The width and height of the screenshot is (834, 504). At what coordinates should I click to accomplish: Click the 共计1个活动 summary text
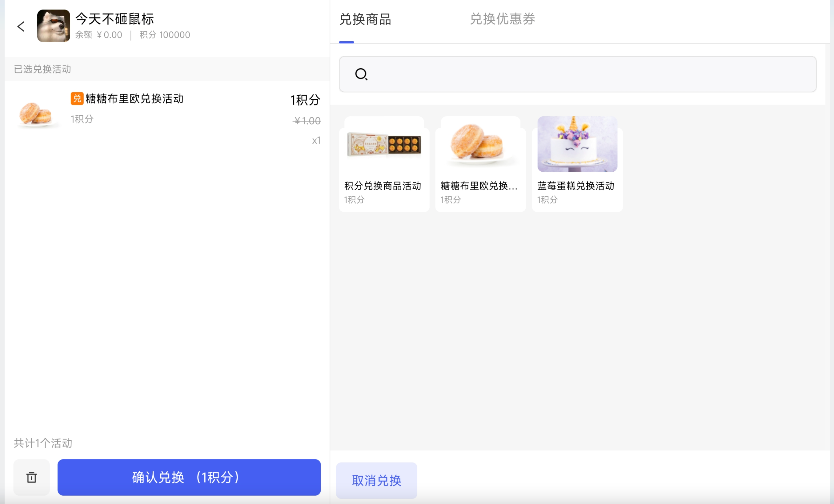[x=43, y=443]
